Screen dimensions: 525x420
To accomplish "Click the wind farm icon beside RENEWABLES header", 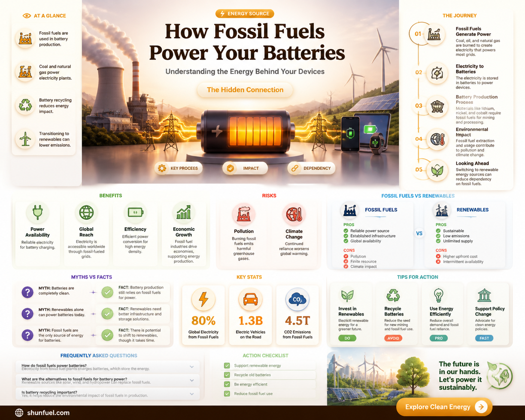I will (x=441, y=210).
